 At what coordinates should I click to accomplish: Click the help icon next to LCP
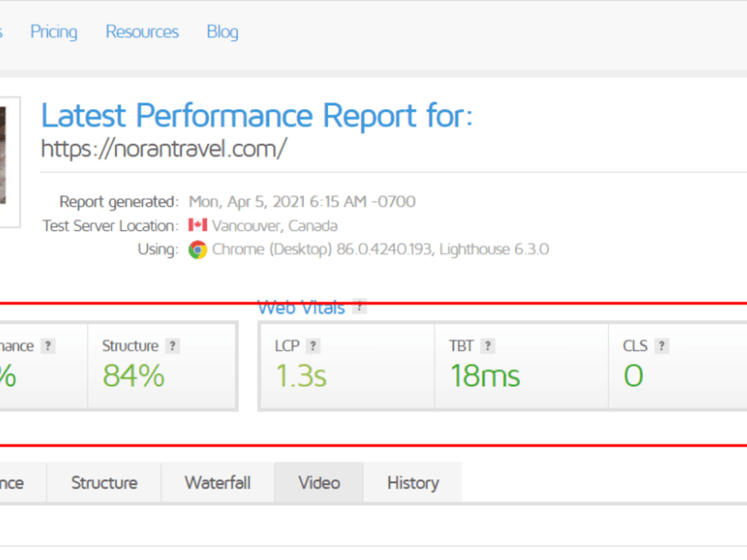coord(313,346)
